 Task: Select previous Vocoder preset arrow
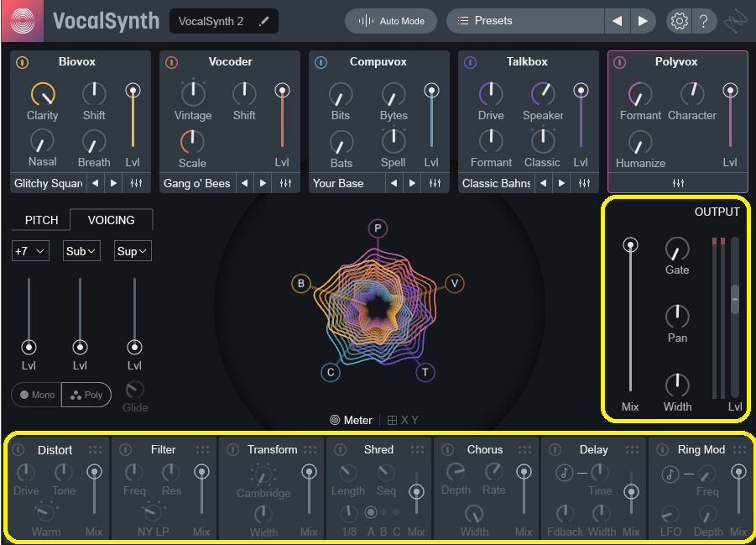point(245,183)
